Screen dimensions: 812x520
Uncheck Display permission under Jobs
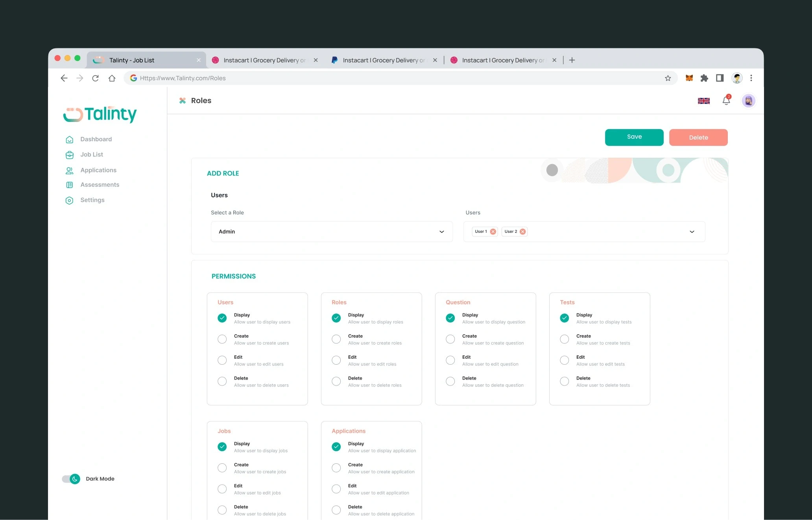click(222, 447)
